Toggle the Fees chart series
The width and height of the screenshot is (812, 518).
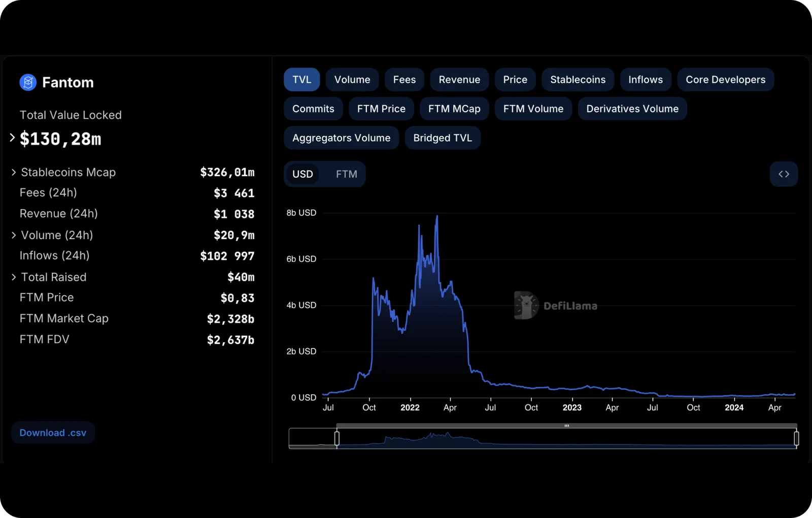tap(404, 80)
